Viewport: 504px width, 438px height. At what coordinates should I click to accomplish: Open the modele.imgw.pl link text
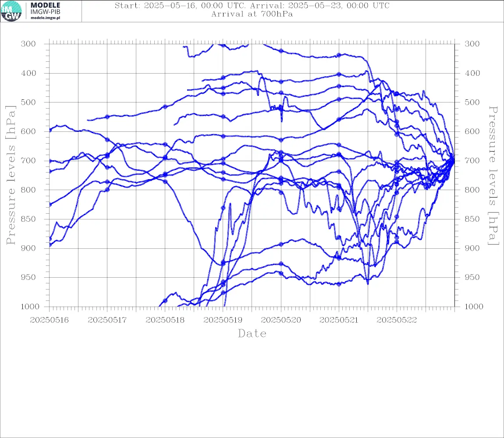click(45, 18)
